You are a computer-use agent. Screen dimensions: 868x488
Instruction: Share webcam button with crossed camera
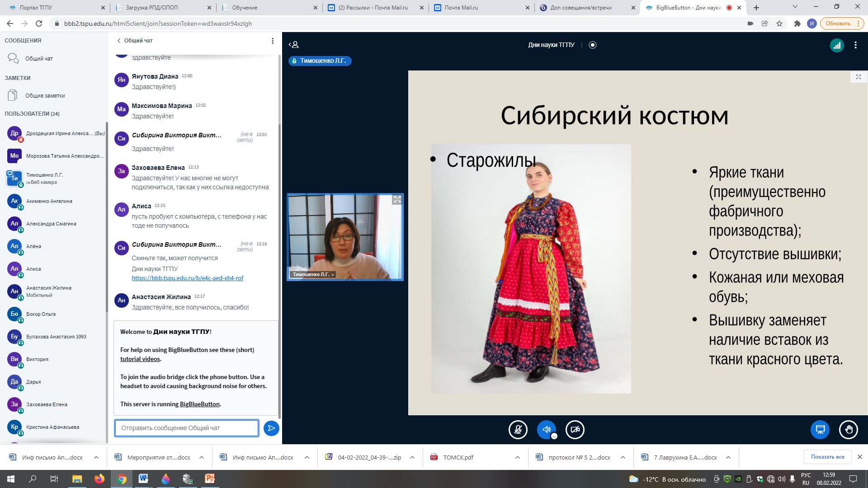pyautogui.click(x=575, y=429)
